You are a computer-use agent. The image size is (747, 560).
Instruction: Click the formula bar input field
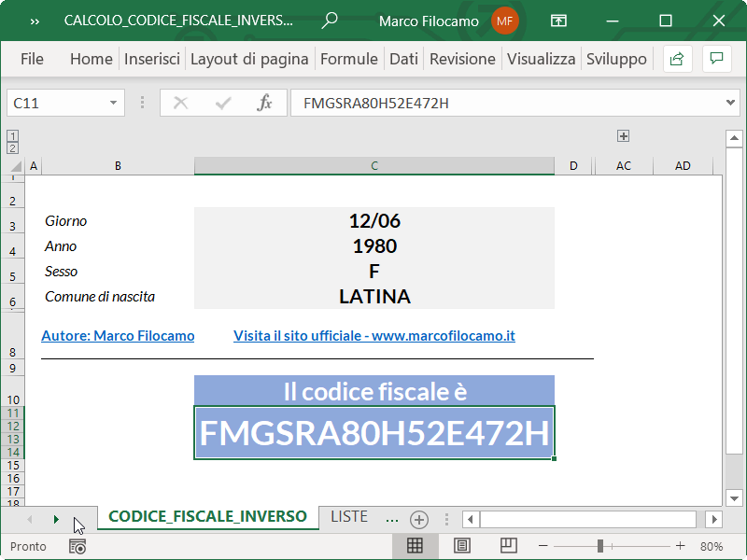[504, 103]
